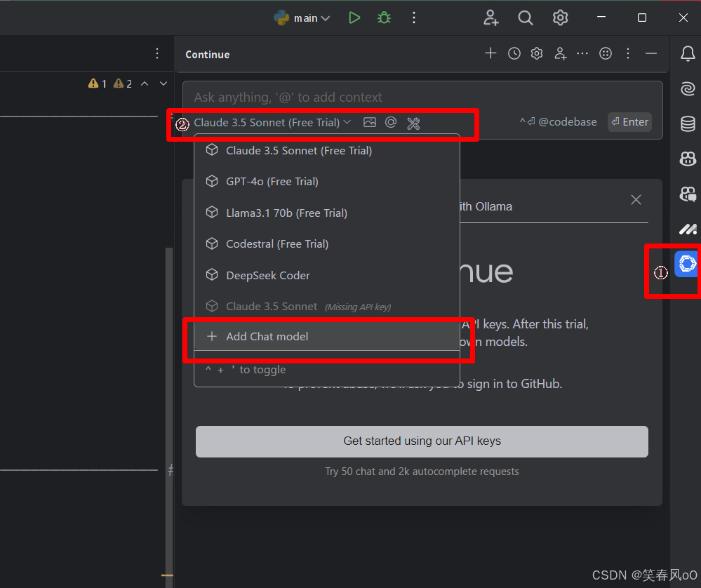Viewport: 701px width, 588px height.
Task: Open the Continue panel ellipsis menu
Action: (582, 53)
